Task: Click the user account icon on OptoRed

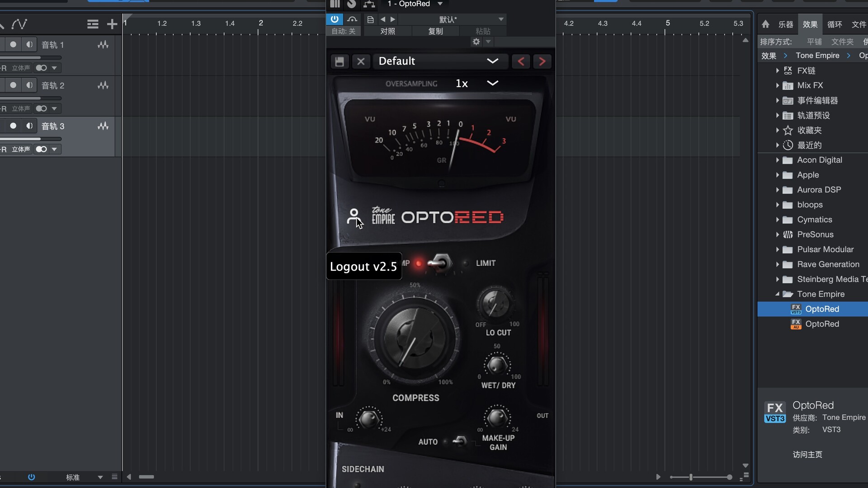Action: point(354,216)
